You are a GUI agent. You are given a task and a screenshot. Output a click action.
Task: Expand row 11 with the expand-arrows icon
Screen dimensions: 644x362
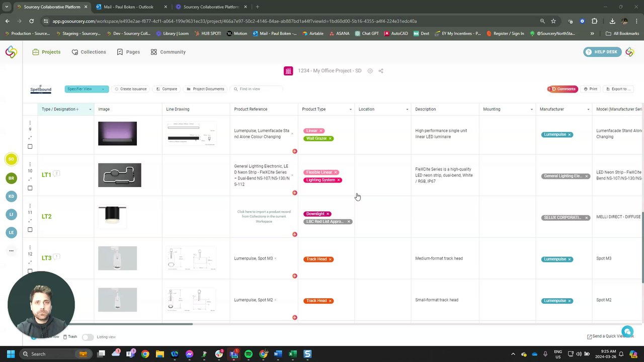click(x=30, y=221)
